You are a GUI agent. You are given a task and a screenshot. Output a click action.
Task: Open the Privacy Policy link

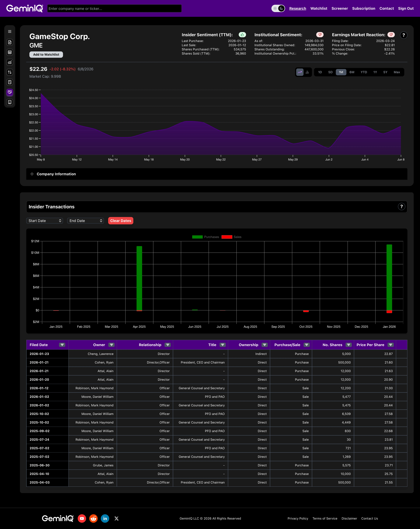click(298, 518)
